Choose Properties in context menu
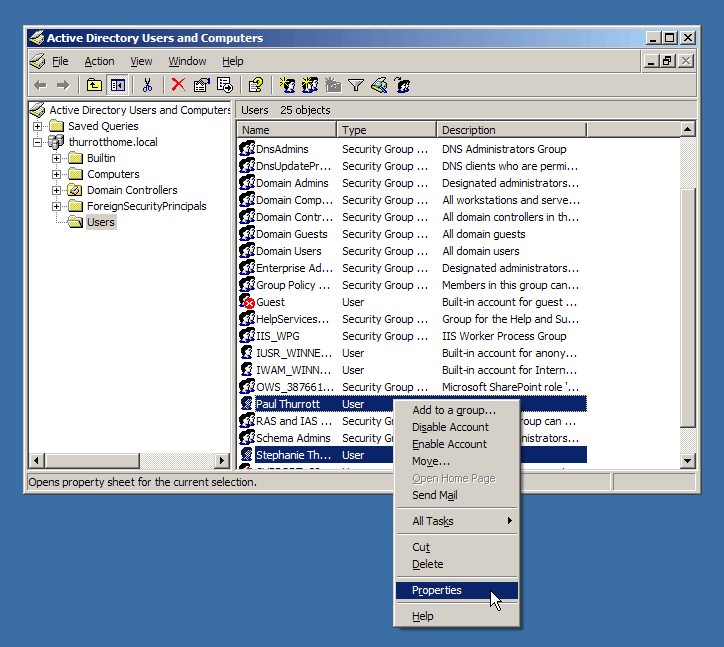The width and height of the screenshot is (724, 647). [457, 590]
